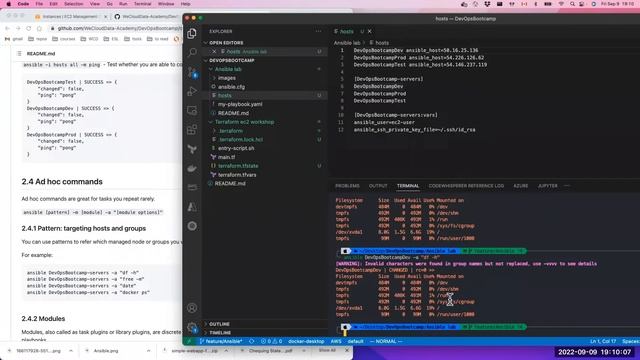Open the Apple menu
The width and height of the screenshot is (640, 360).
point(8,4)
